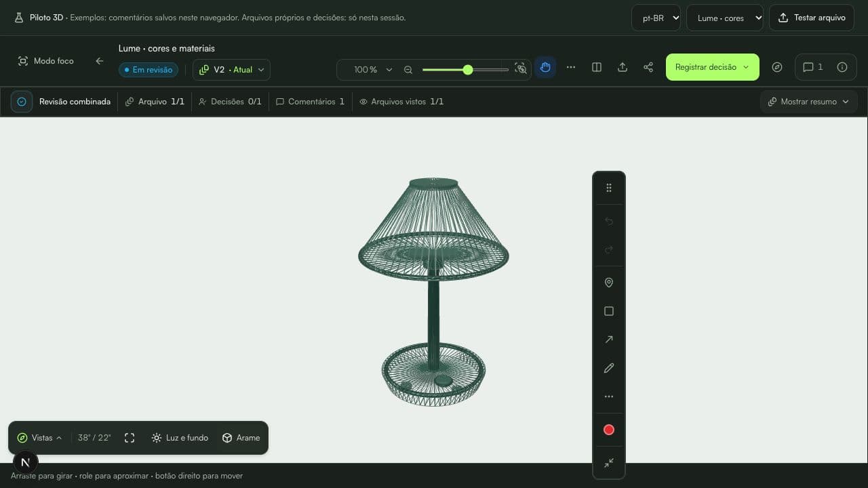Image resolution: width=868 pixels, height=488 pixels.
Task: Click the Registrar decisão button
Action: [713, 67]
